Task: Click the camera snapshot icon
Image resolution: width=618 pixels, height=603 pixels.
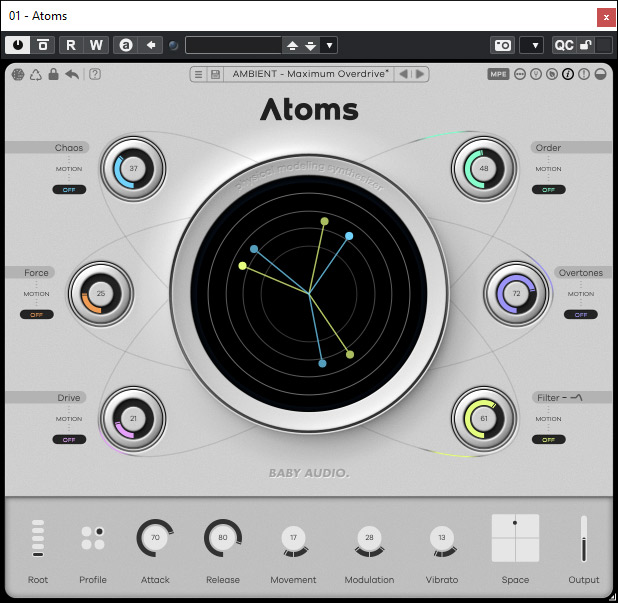Action: 502,45
